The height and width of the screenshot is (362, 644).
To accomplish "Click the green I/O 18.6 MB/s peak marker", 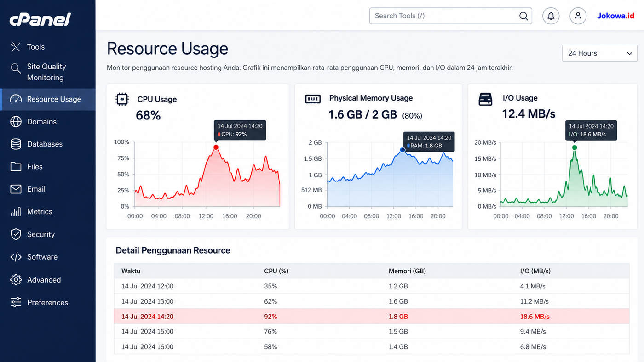I will pos(574,147).
